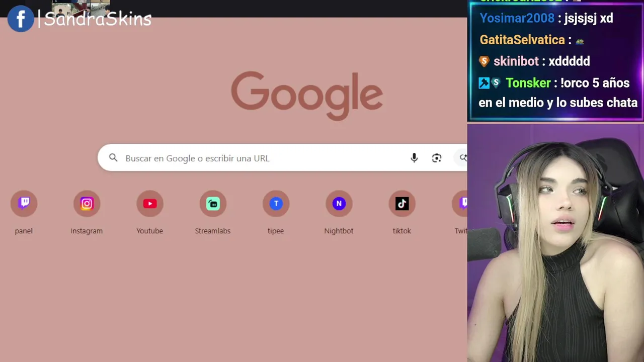Image resolution: width=644 pixels, height=362 pixels.
Task: Click the Google logo
Action: pyautogui.click(x=307, y=96)
